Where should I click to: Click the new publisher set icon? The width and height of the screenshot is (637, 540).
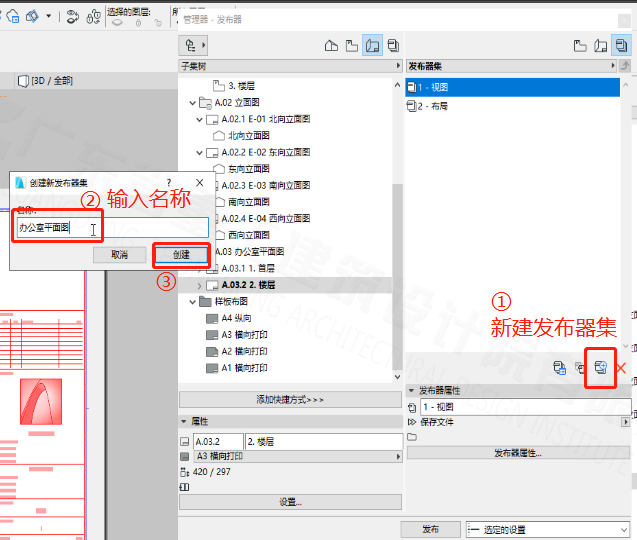tap(600, 368)
